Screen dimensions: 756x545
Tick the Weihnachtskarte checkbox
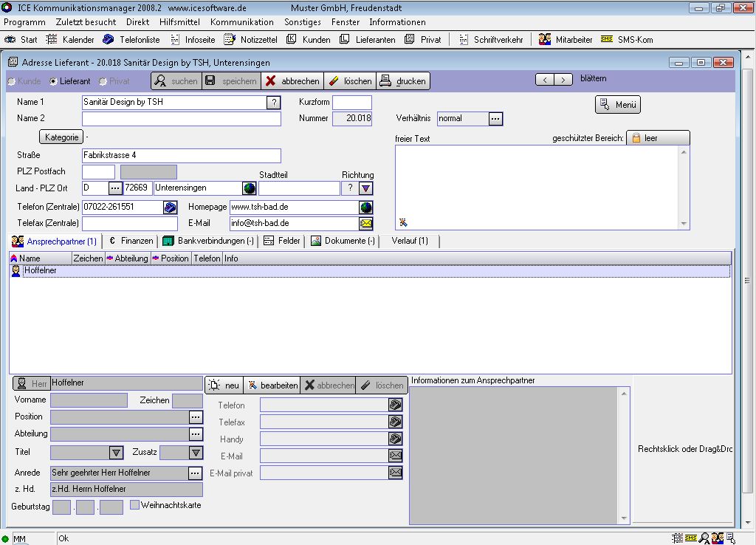tap(134, 505)
